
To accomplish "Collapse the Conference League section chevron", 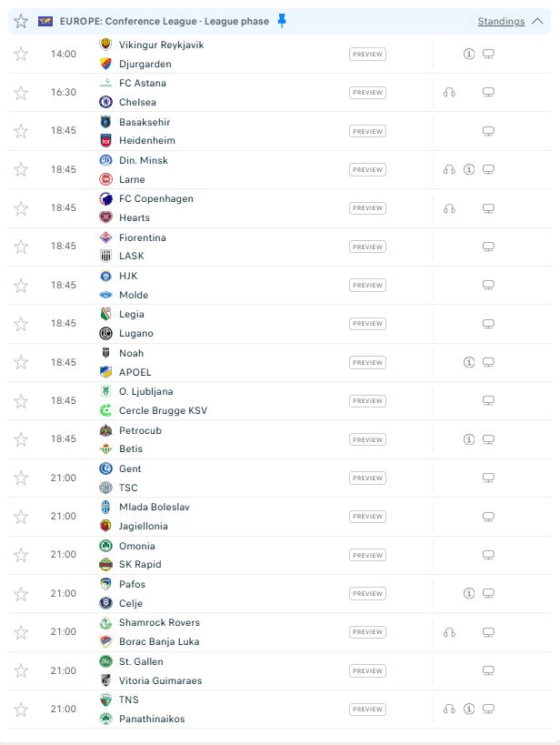I will coord(537,21).
